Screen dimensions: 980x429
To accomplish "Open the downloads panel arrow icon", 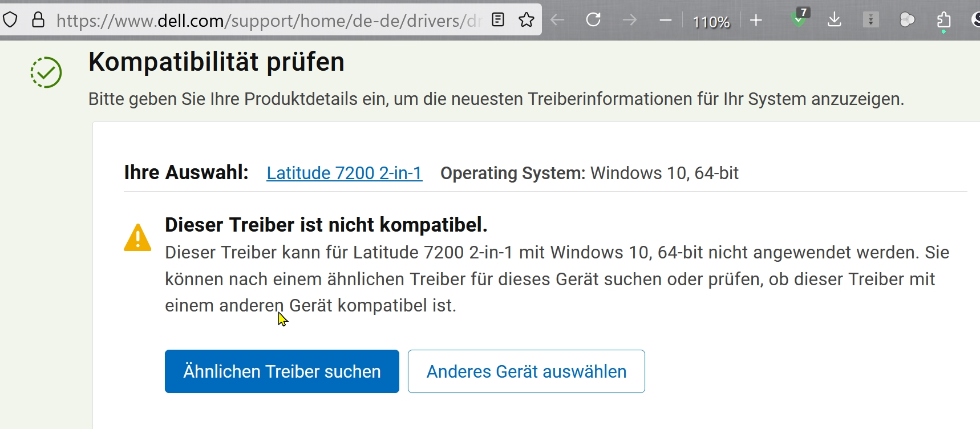I will pyautogui.click(x=834, y=20).
